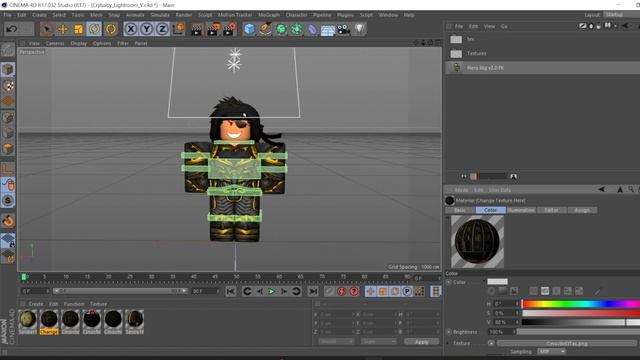Click the Saturation slider
640x360 pixels.
(581, 313)
